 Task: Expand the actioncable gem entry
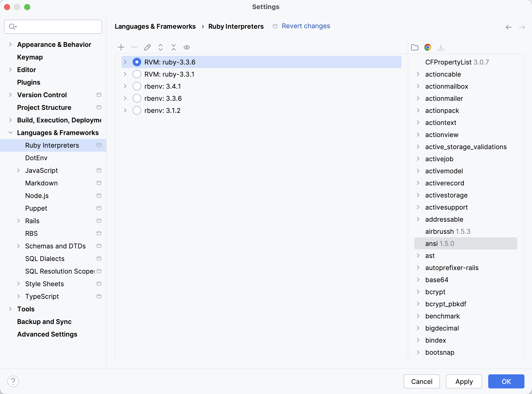(x=418, y=74)
